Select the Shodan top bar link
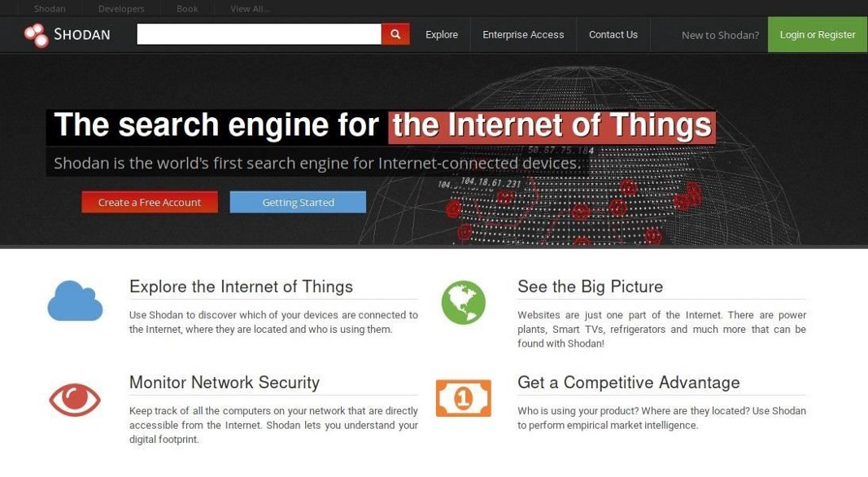 50,9
